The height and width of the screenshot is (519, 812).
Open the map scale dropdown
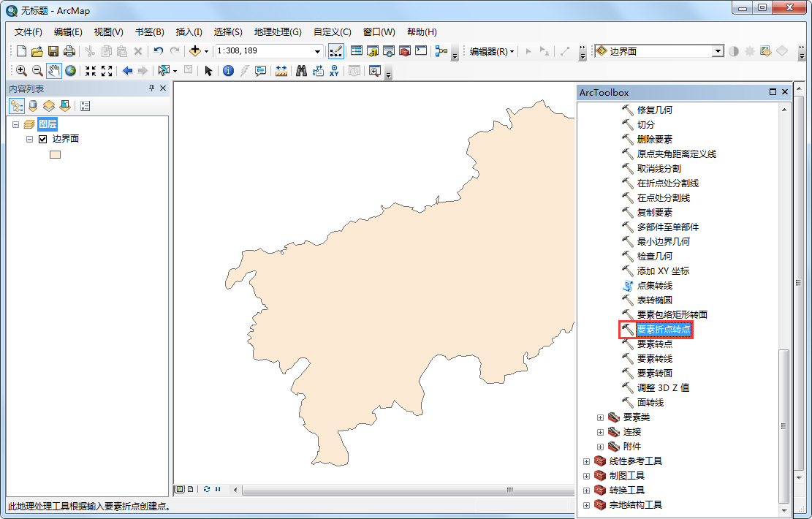tap(317, 50)
